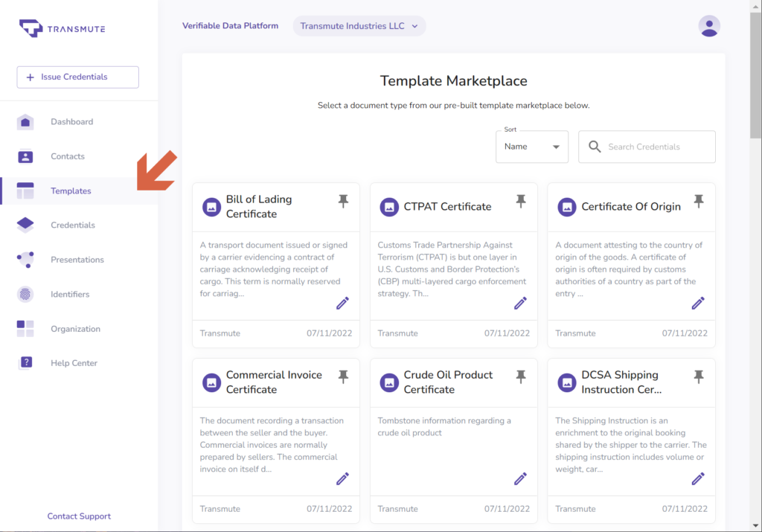Open the Dashboard home icon

pos(25,122)
